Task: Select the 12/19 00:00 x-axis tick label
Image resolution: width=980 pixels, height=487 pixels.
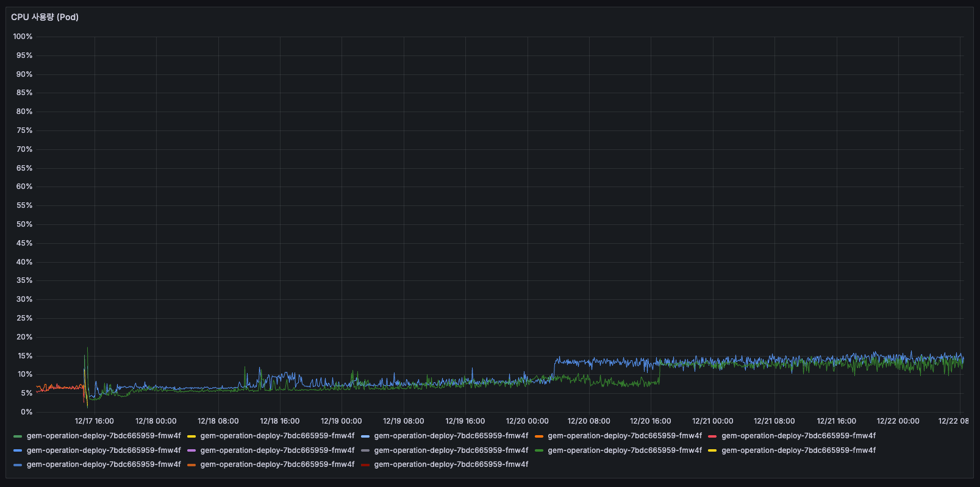Action: click(x=341, y=421)
